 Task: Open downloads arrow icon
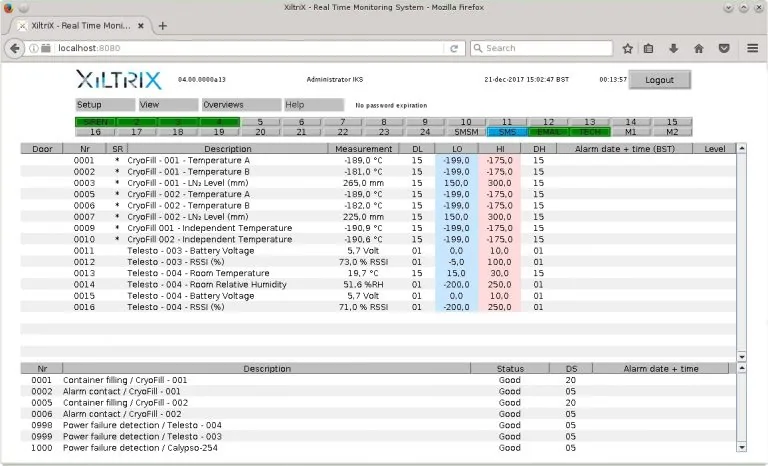tap(673, 48)
